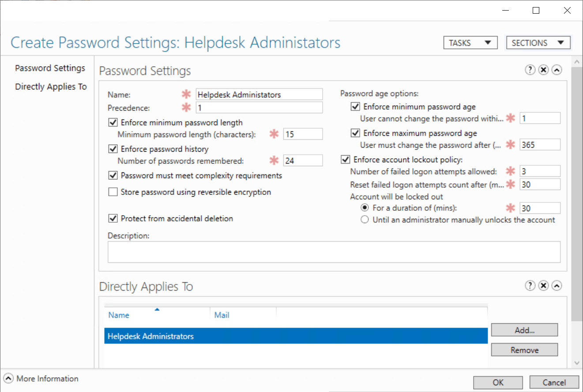The width and height of the screenshot is (583, 392).
Task: Click help icon in Password Settings section
Action: click(530, 70)
